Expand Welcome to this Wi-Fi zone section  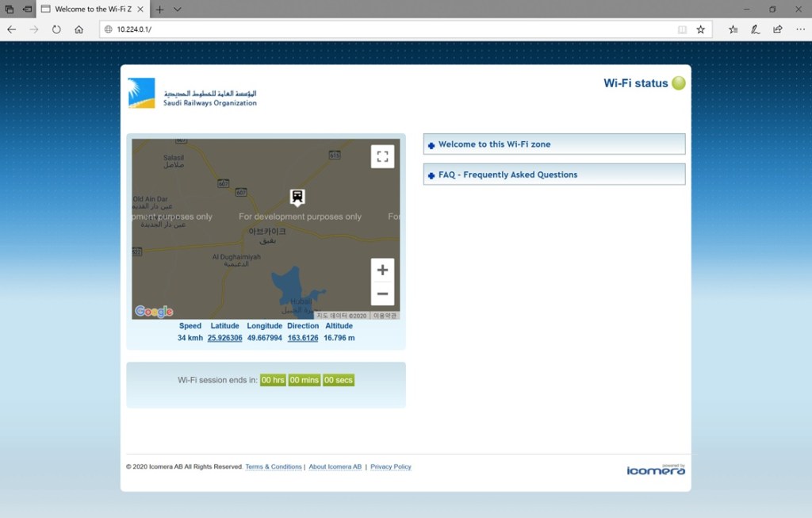(553, 144)
